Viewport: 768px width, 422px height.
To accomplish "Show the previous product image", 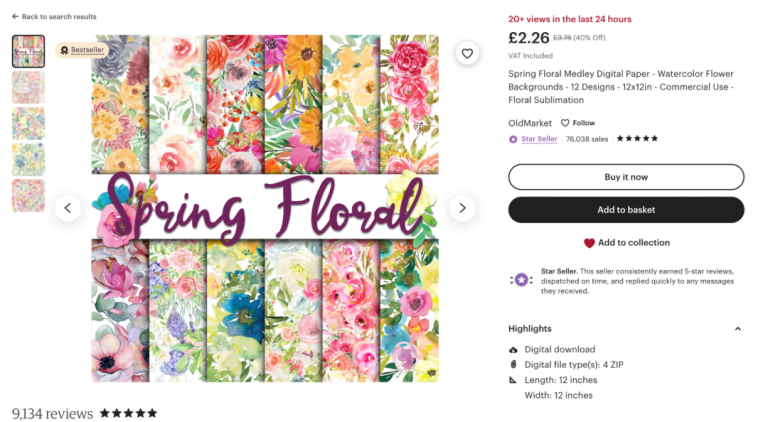I will 68,208.
